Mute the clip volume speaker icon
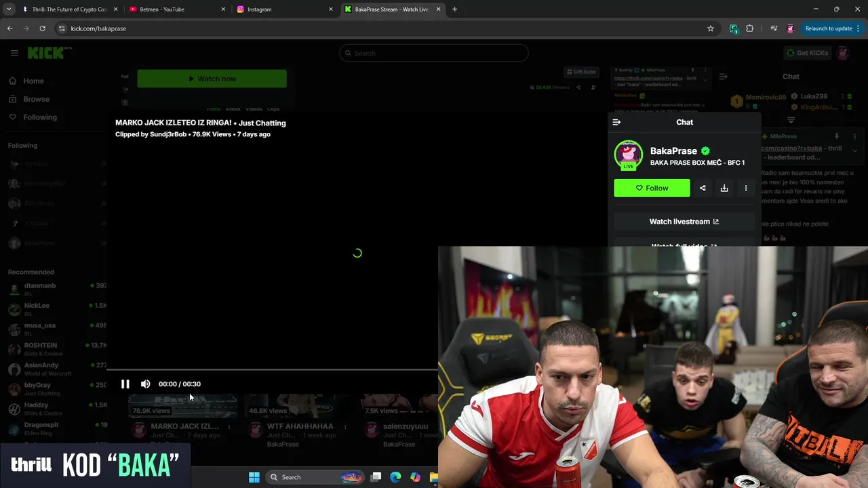 coord(145,384)
